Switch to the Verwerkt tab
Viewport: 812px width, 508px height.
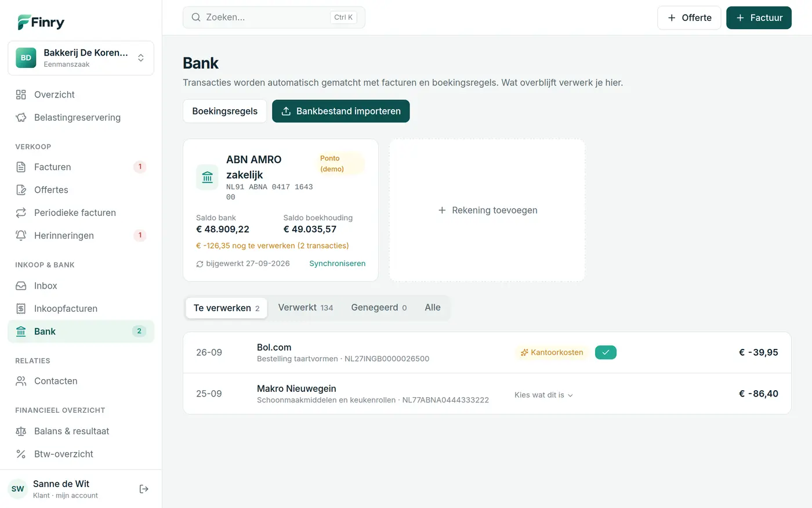click(306, 308)
